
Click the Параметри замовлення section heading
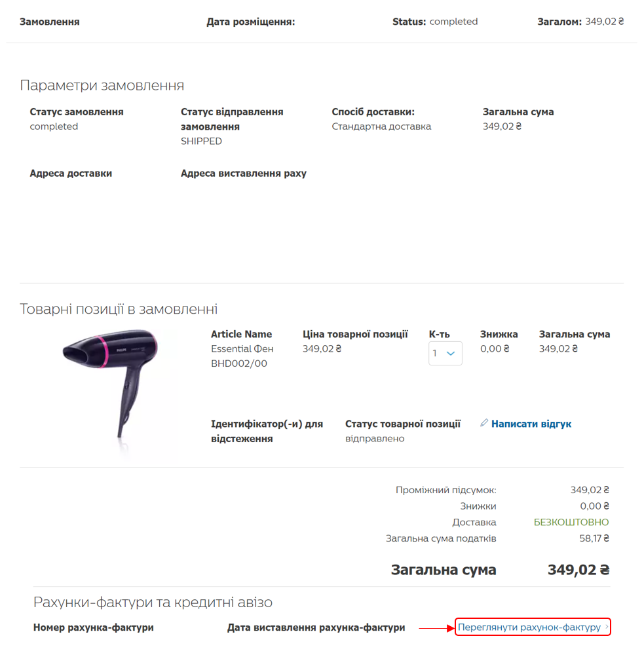coord(102,86)
